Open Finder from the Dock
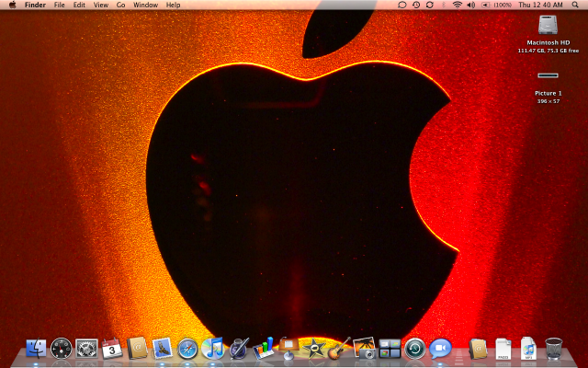This screenshot has height=368, width=588. point(36,349)
